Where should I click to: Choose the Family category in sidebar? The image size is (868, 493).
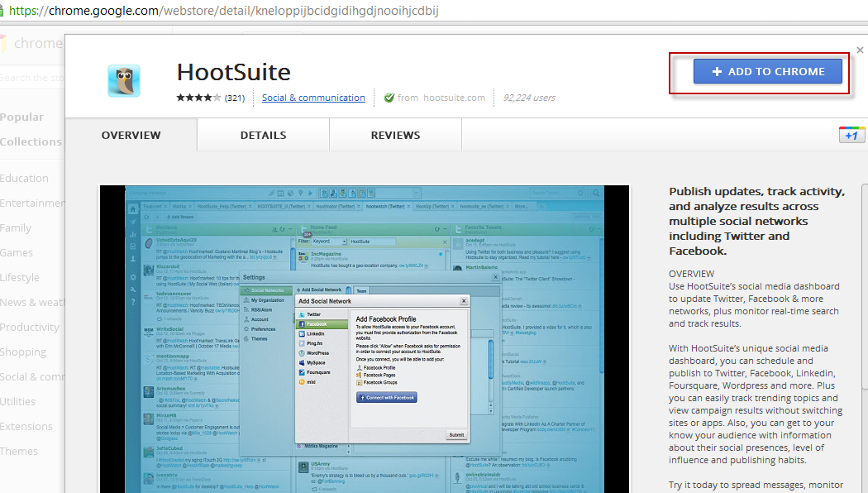pos(16,227)
